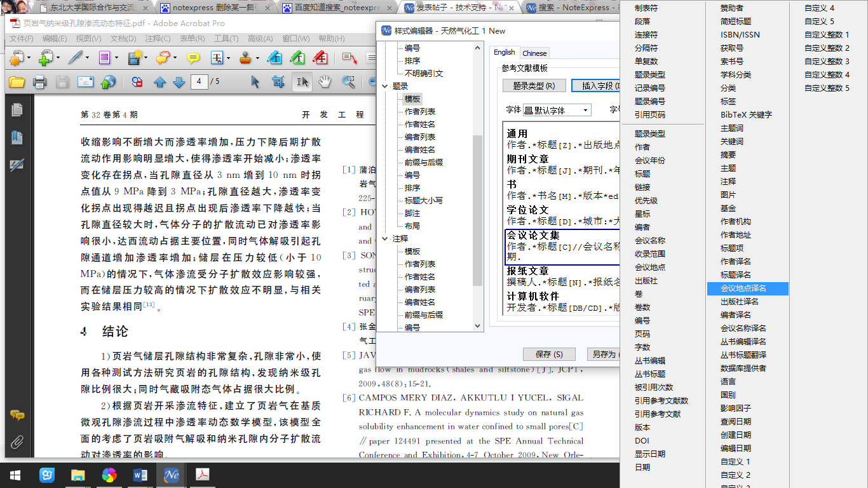Open the Comment cloud dropdown arrow
The height and width of the screenshot is (488, 868).
(x=175, y=58)
